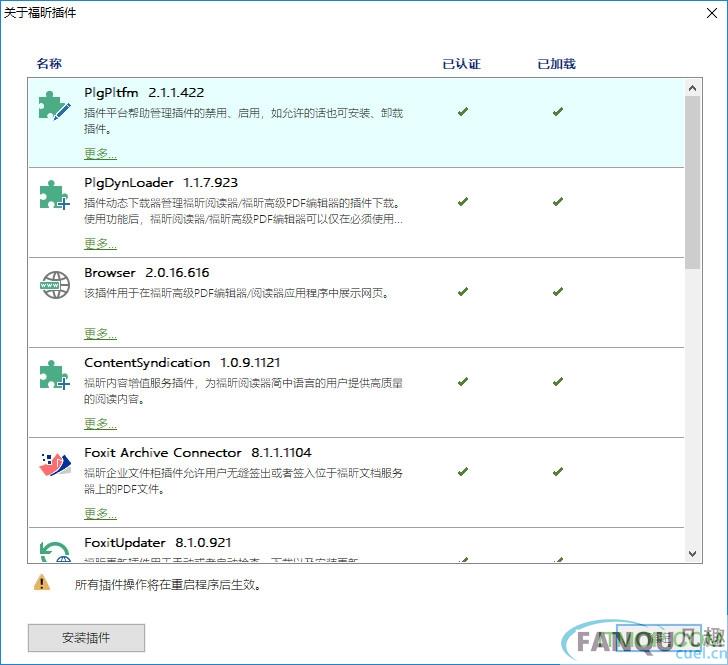
Task: Select the FoxitUpdater 8.1.0.921 title
Action: click(157, 542)
